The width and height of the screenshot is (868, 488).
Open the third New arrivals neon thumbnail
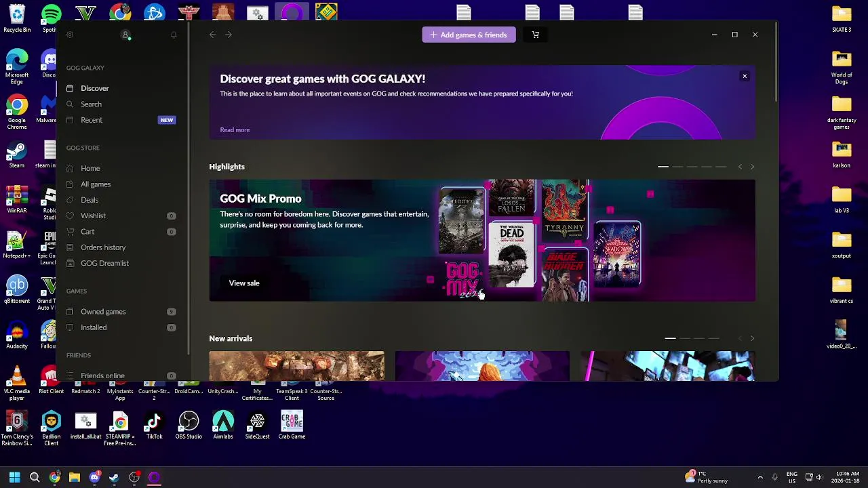coord(668,366)
